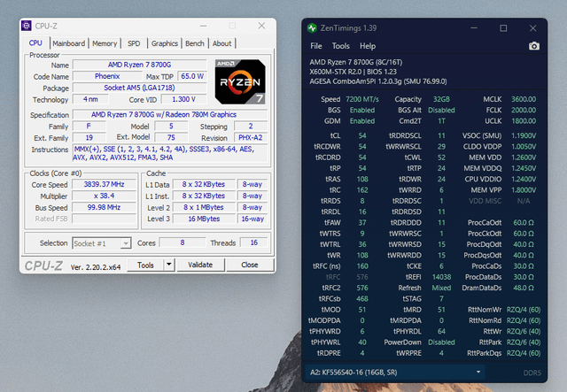Click the UCLK value 1800.00
This screenshot has width=567, height=392.
[524, 121]
